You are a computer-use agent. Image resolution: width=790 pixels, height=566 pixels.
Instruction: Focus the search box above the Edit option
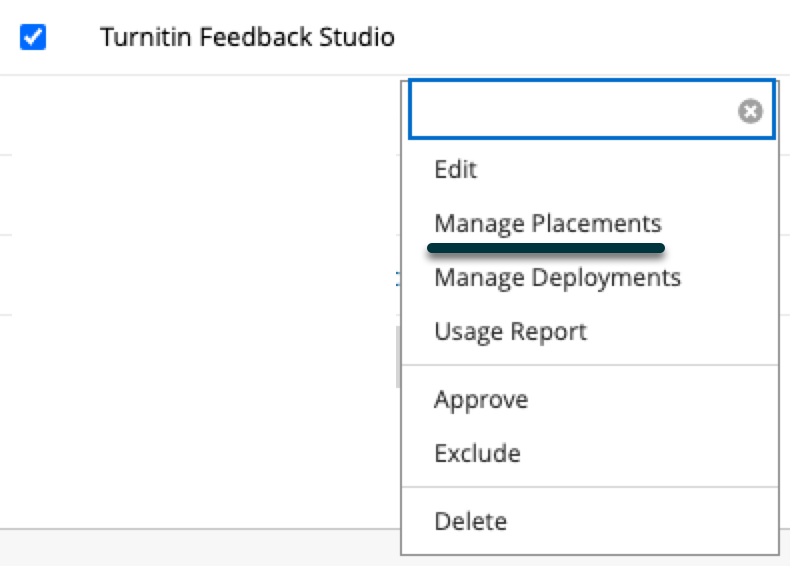tap(591, 109)
